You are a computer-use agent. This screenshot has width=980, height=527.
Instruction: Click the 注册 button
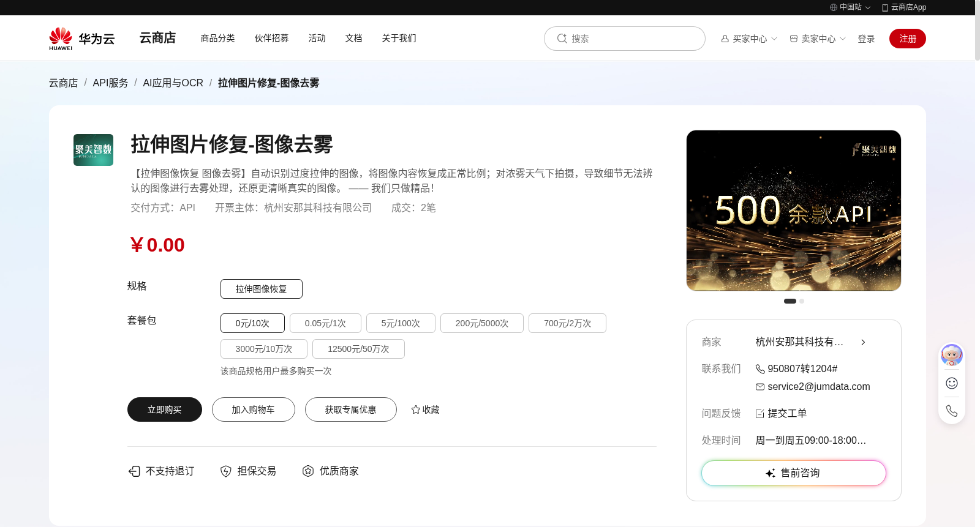click(x=908, y=39)
